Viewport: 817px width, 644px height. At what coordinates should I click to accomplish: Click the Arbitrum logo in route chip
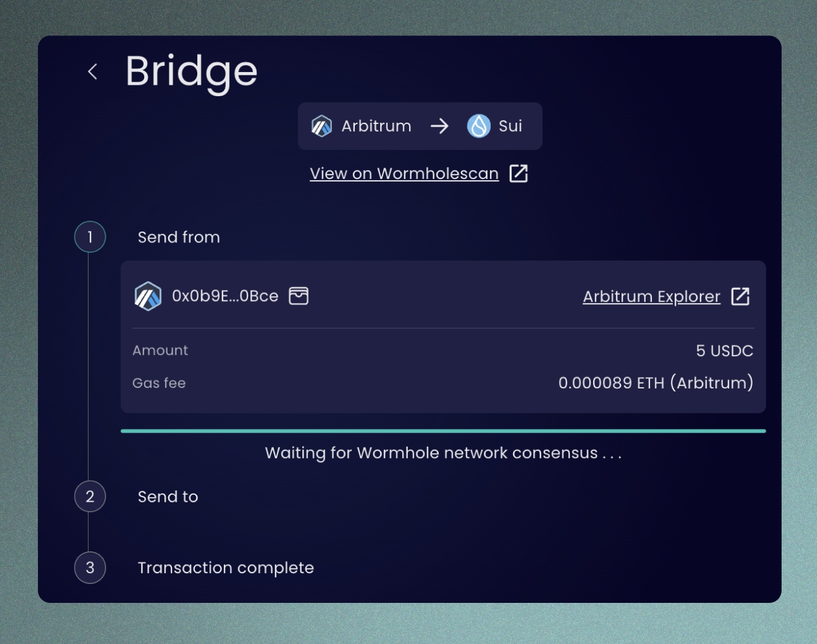(x=321, y=126)
